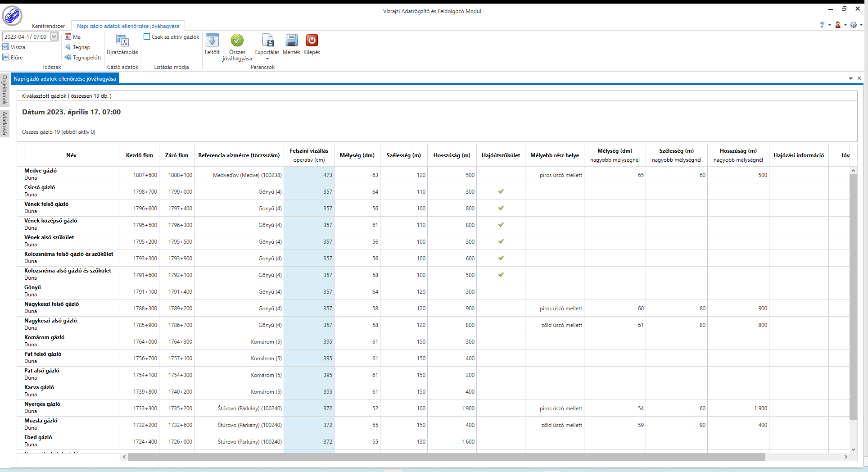Step forward with Előre
The height and width of the screenshot is (472, 868).
click(x=13, y=57)
